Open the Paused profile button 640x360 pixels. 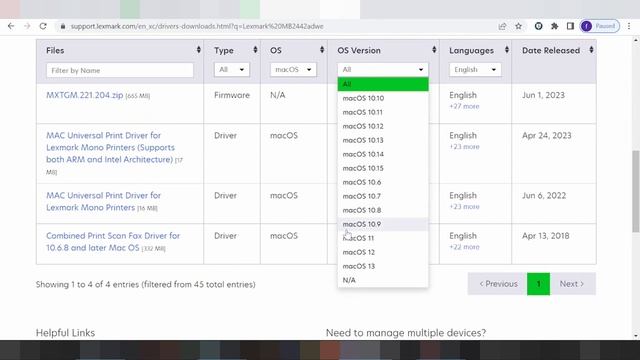click(600, 26)
